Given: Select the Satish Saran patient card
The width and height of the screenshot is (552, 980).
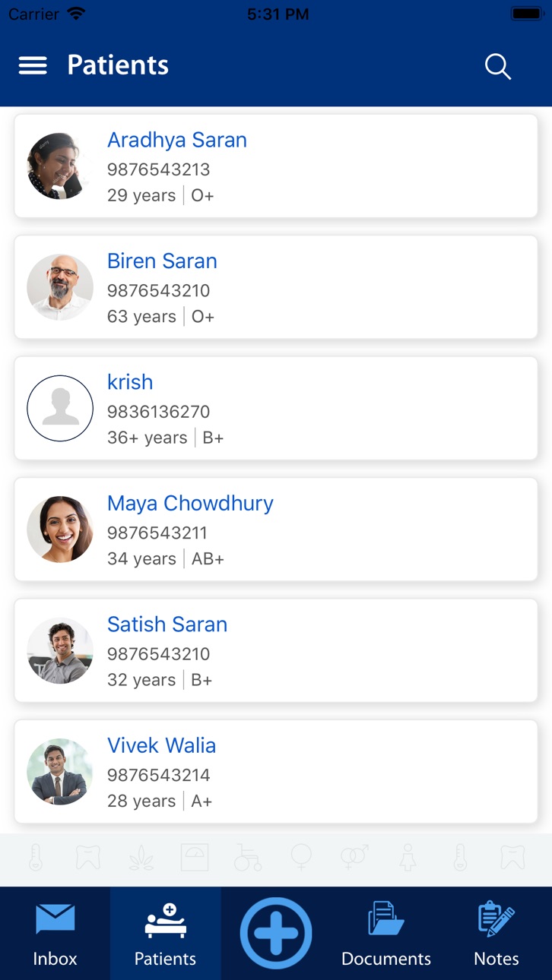Looking at the screenshot, I should click(276, 650).
